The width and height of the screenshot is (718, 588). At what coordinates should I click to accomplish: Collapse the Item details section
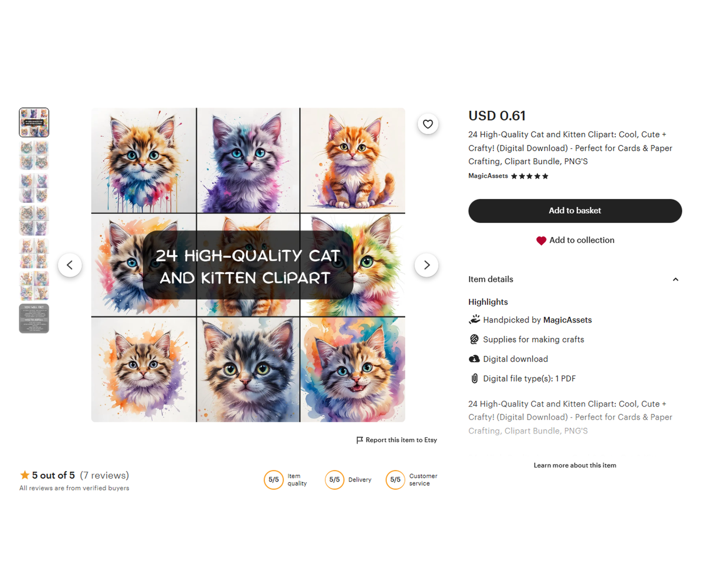click(x=675, y=279)
